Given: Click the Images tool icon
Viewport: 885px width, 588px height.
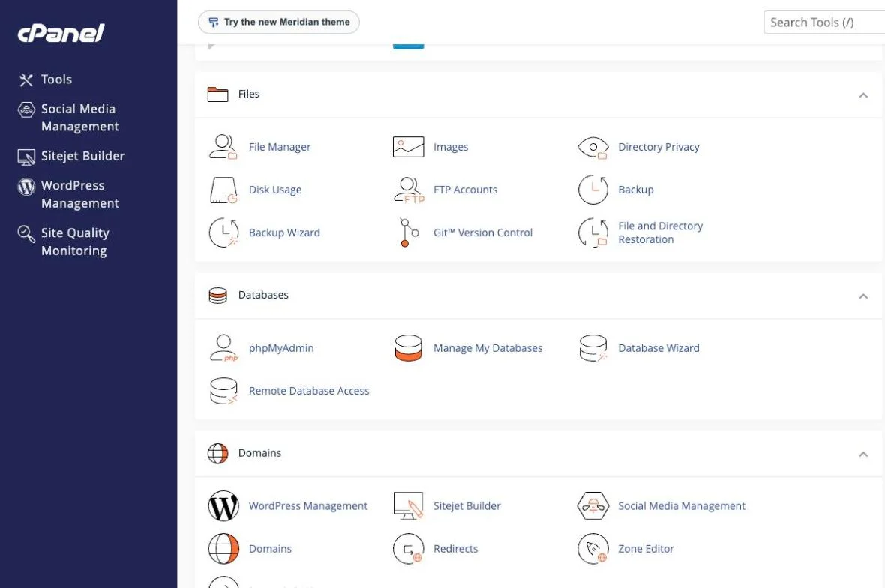Looking at the screenshot, I should pos(408,147).
